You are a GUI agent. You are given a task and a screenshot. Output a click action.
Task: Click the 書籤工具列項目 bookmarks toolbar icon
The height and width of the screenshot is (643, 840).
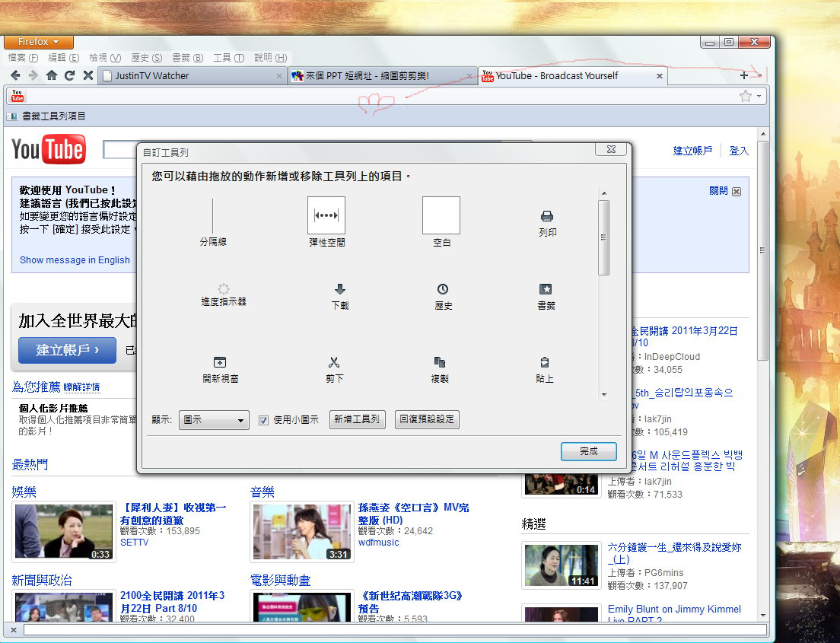[12, 116]
